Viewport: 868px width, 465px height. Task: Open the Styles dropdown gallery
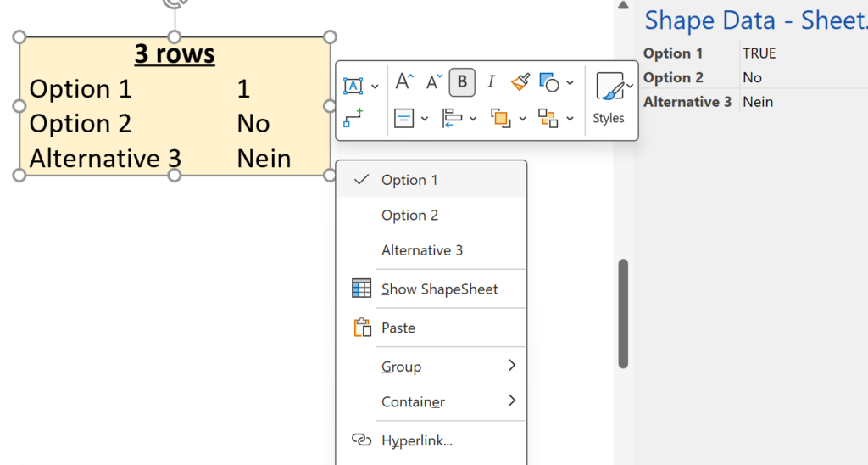(609, 99)
